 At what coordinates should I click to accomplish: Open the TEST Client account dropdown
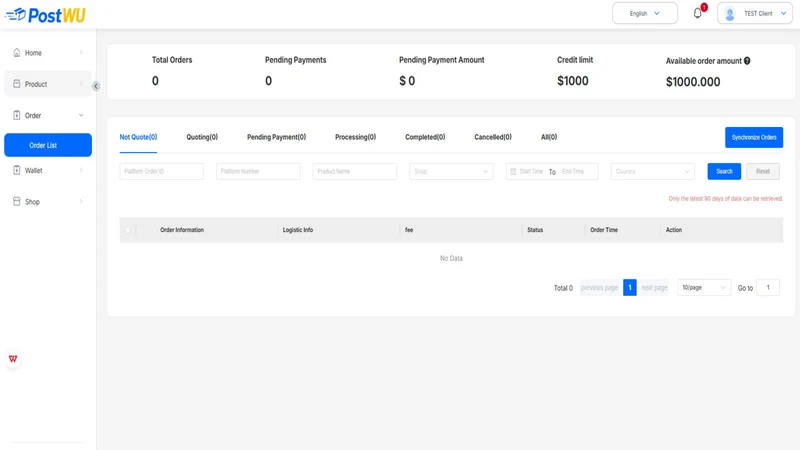tap(755, 13)
